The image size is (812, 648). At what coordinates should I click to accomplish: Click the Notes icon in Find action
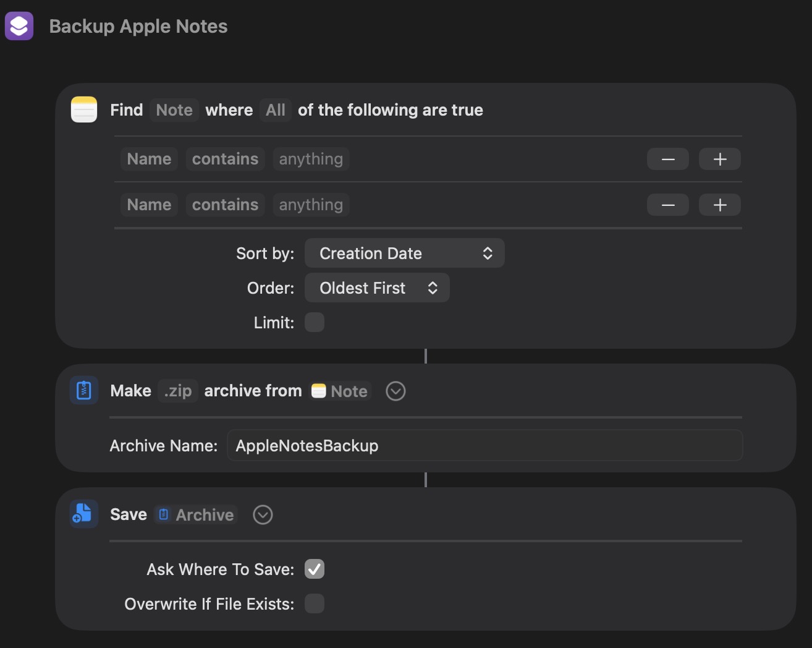84,109
